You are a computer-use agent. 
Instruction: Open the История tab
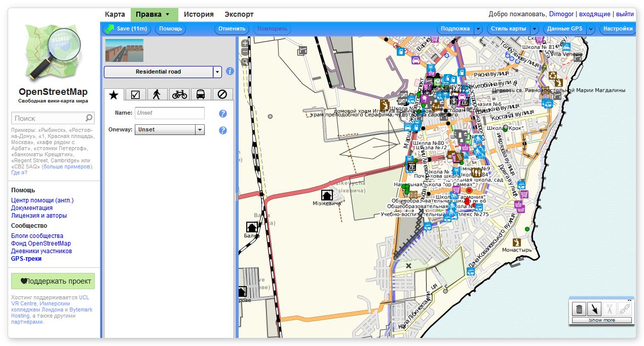point(199,14)
